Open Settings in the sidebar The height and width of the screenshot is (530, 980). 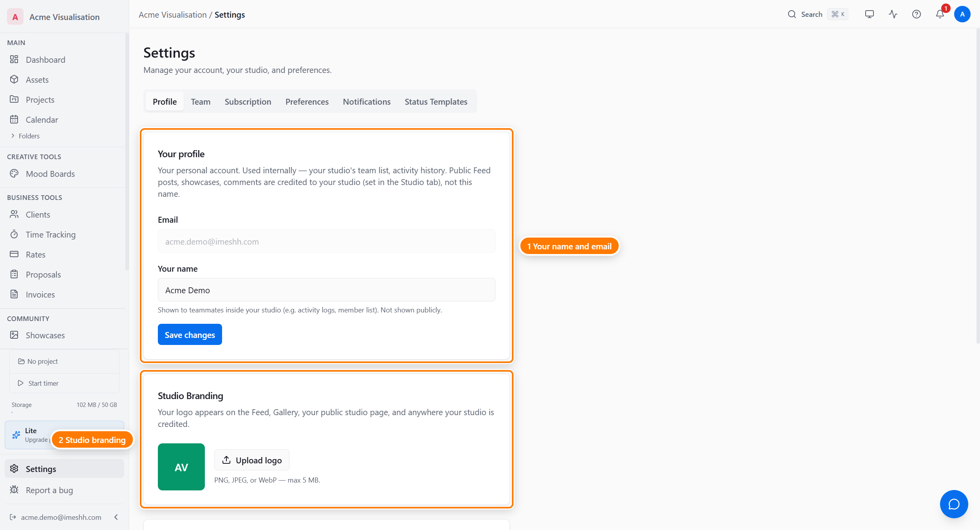64,469
